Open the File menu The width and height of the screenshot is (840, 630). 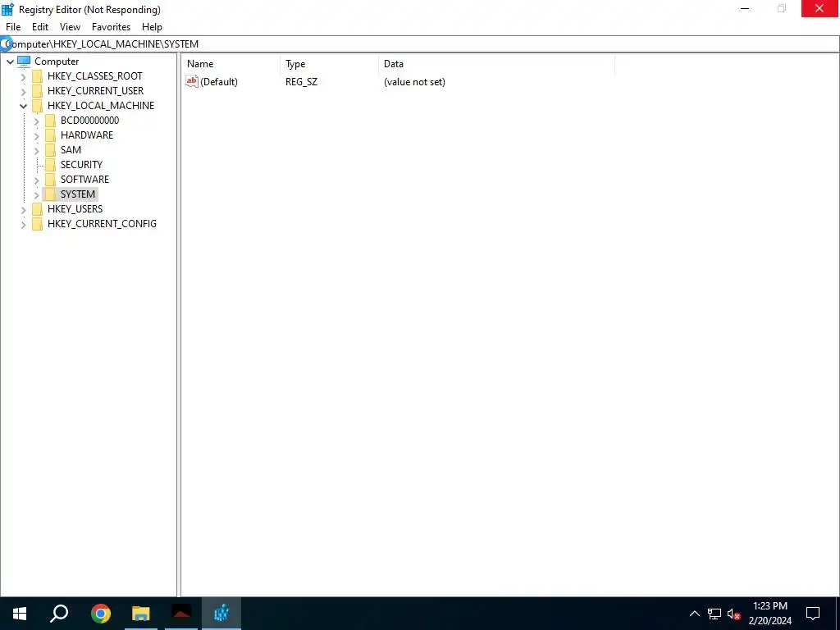13,27
